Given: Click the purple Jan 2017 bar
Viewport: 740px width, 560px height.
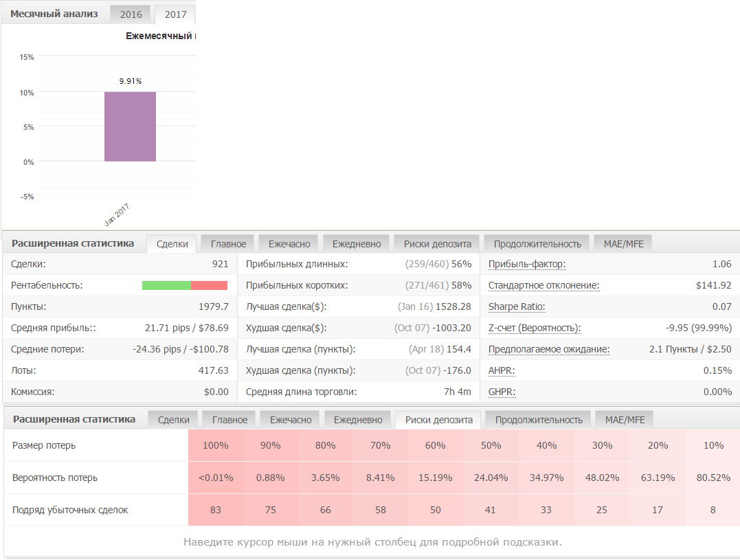Looking at the screenshot, I should pyautogui.click(x=131, y=126).
